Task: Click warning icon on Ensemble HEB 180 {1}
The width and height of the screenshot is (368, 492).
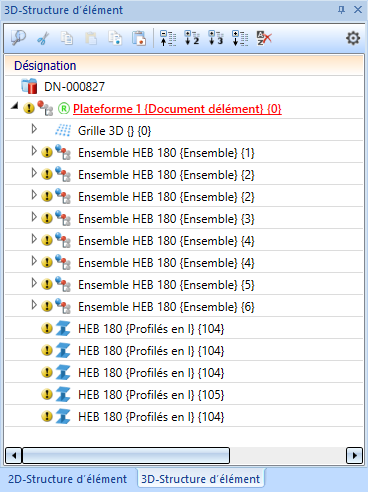Action: click(47, 153)
